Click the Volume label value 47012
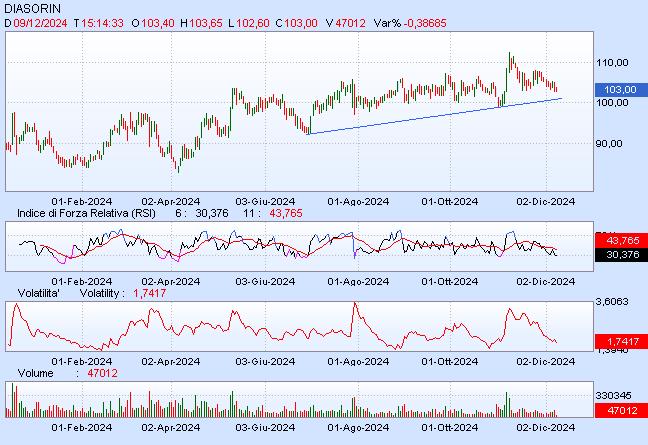The image size is (648, 445). click(102, 373)
